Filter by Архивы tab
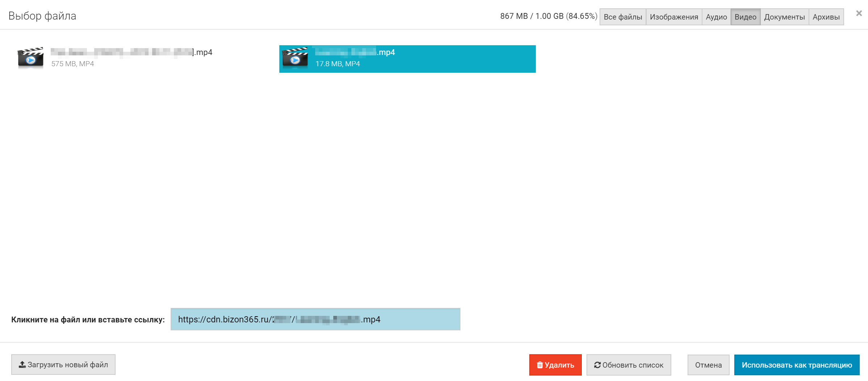This screenshot has height=381, width=868. [826, 17]
